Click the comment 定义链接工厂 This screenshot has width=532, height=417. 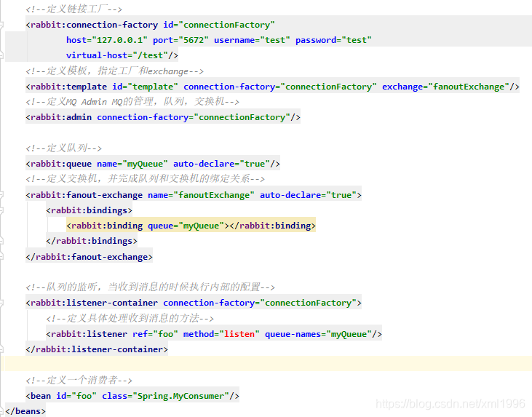74,9
